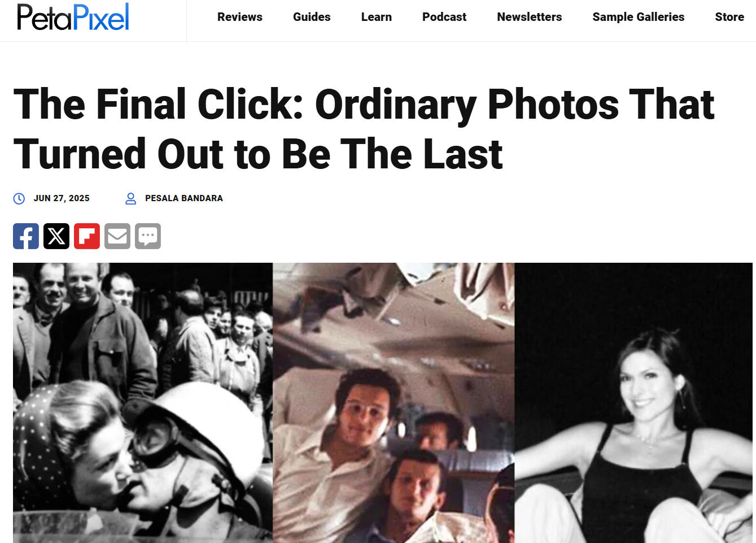Share article on Flipboard icon
This screenshot has width=756, height=543.
pos(87,236)
